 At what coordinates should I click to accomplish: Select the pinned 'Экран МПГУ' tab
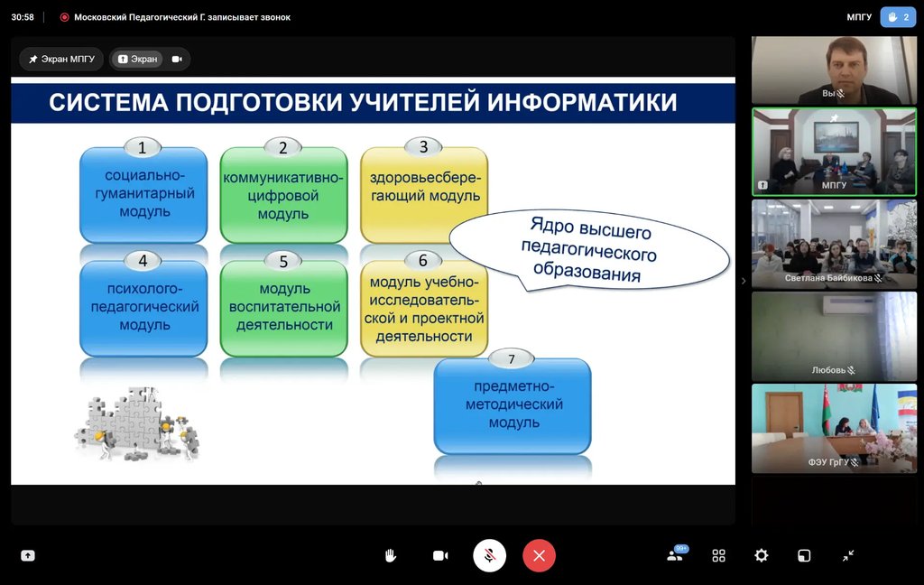point(61,59)
